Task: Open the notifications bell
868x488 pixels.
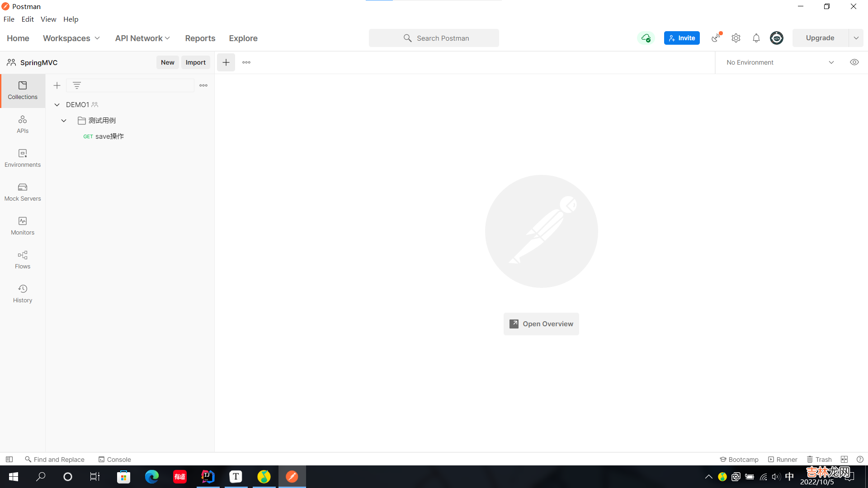Action: [756, 38]
